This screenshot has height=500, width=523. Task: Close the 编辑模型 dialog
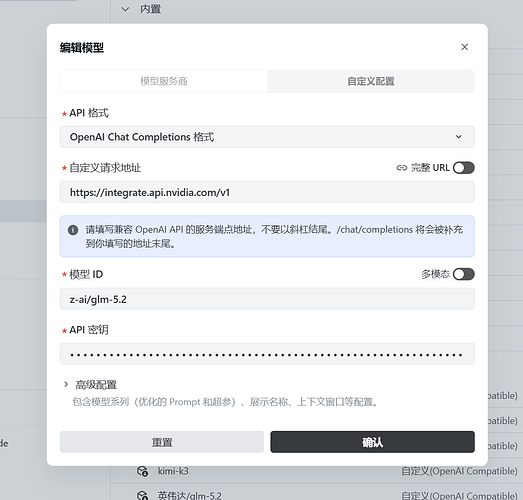point(464,47)
